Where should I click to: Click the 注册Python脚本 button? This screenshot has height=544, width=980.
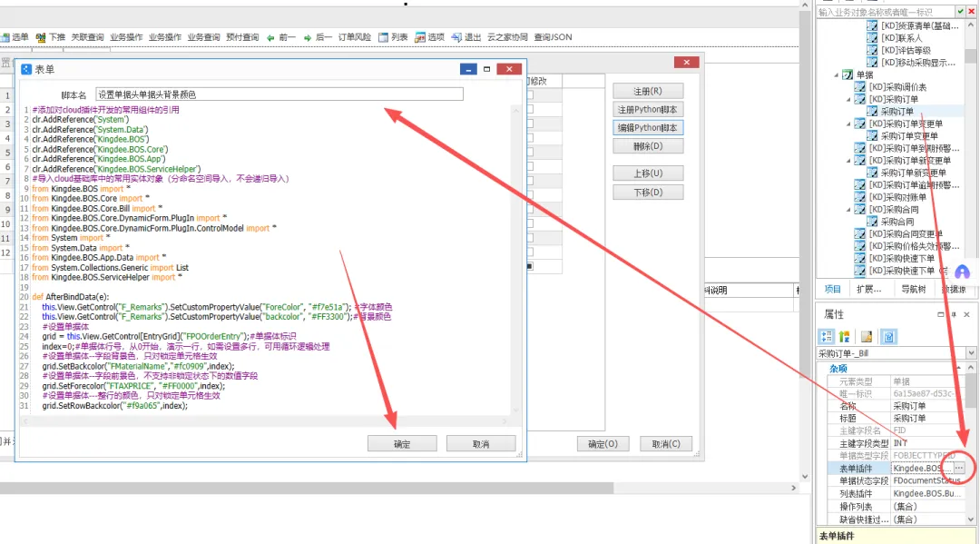coord(648,109)
